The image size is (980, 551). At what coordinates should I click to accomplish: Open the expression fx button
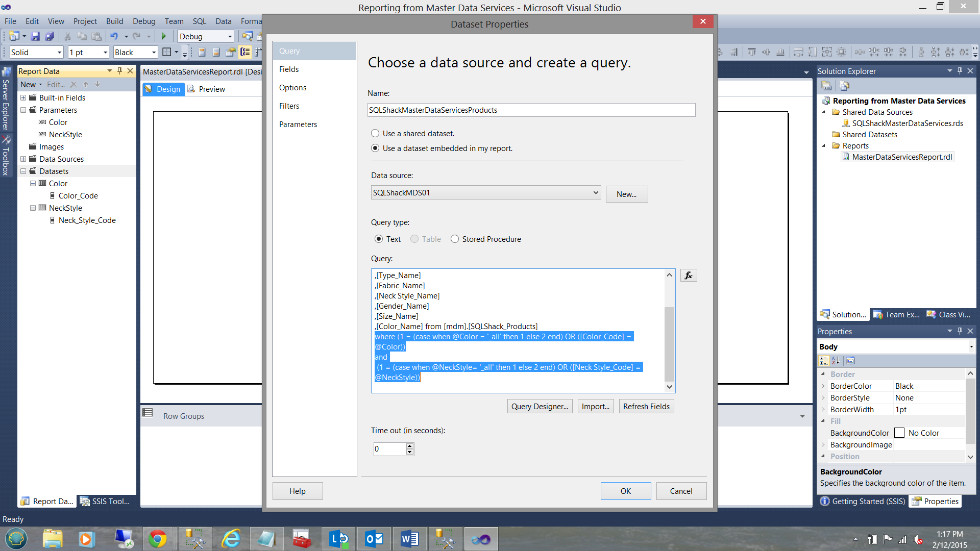[x=689, y=275]
